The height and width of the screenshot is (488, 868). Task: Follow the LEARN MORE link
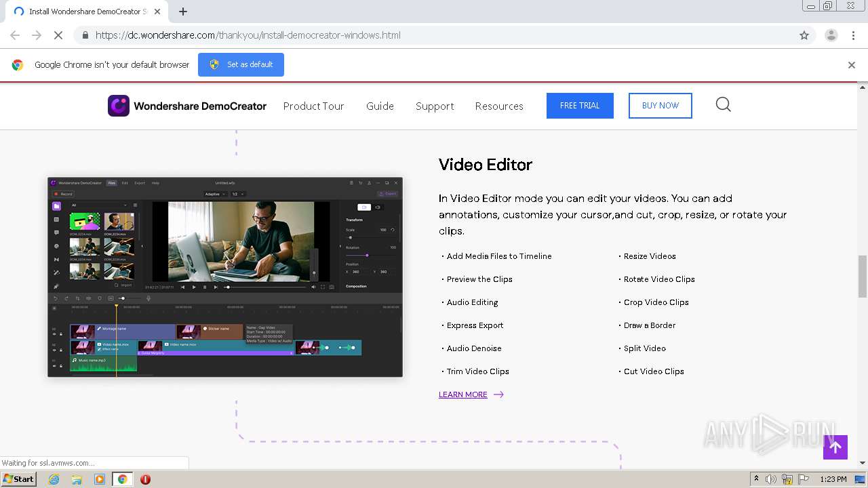[x=471, y=394]
